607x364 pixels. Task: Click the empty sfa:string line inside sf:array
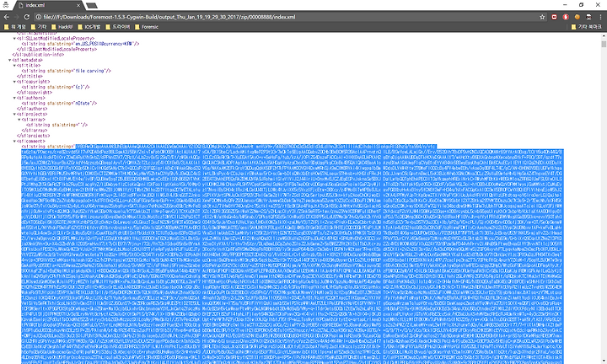coord(57,126)
